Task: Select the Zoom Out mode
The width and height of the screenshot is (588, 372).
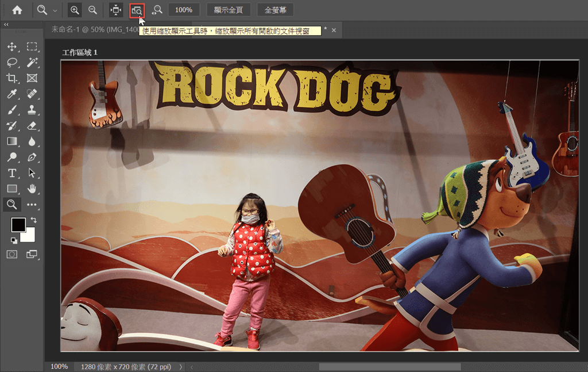Action: tap(92, 10)
